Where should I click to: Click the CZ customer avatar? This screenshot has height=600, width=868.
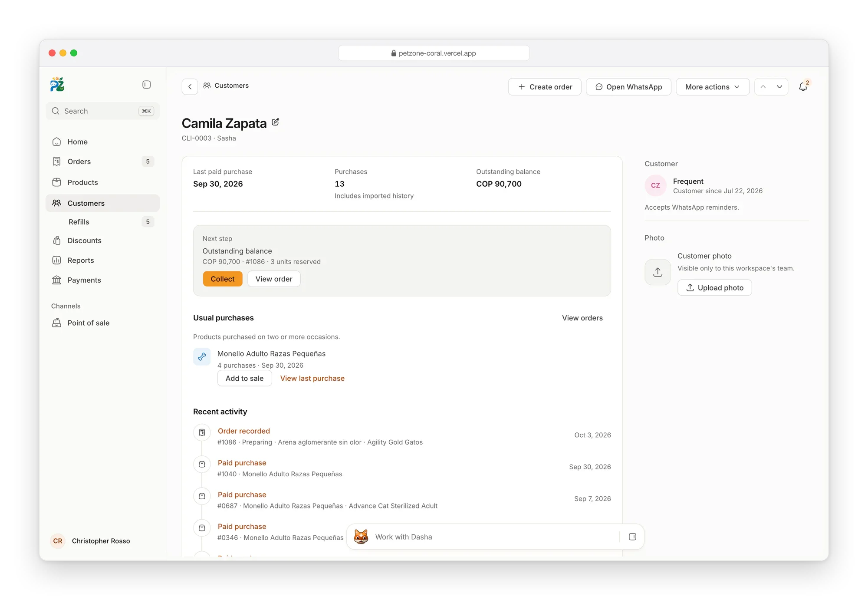[655, 185]
